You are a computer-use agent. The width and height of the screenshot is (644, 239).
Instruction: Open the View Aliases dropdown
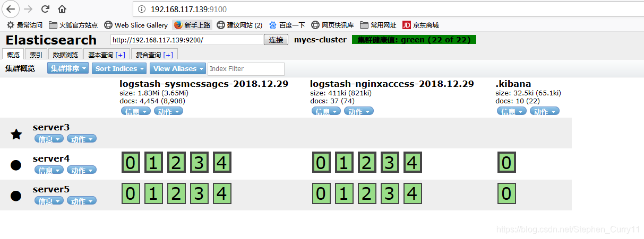tap(178, 68)
